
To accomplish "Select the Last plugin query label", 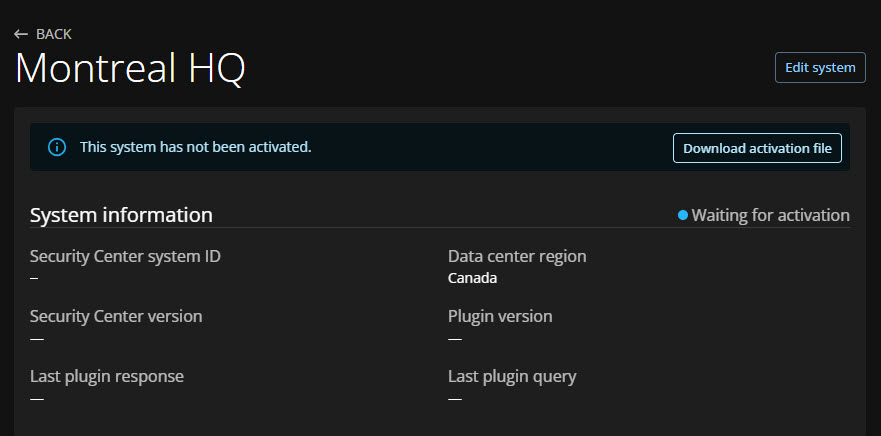I will (x=512, y=376).
